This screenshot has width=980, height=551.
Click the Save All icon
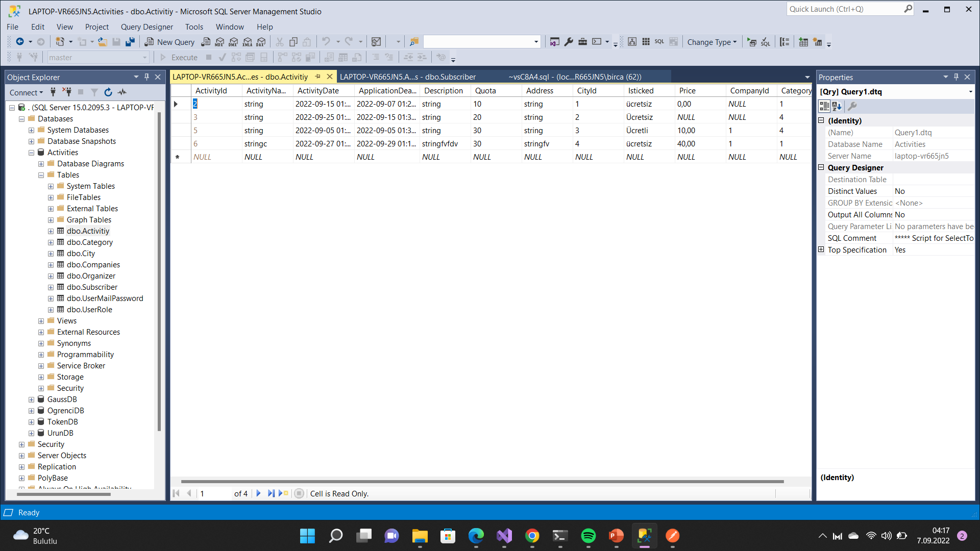click(x=130, y=42)
